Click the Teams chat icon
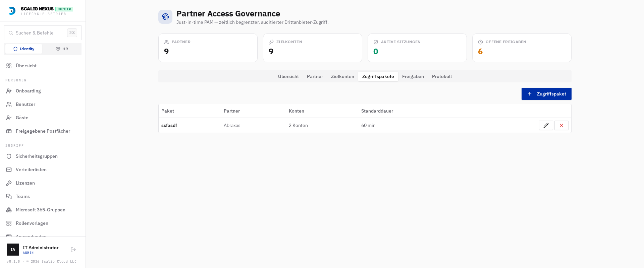This screenshot has height=268, width=644. click(x=9, y=196)
